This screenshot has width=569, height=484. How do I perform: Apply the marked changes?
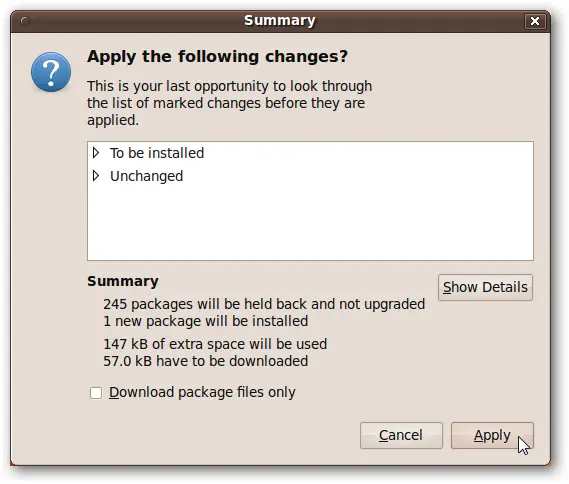coord(492,435)
